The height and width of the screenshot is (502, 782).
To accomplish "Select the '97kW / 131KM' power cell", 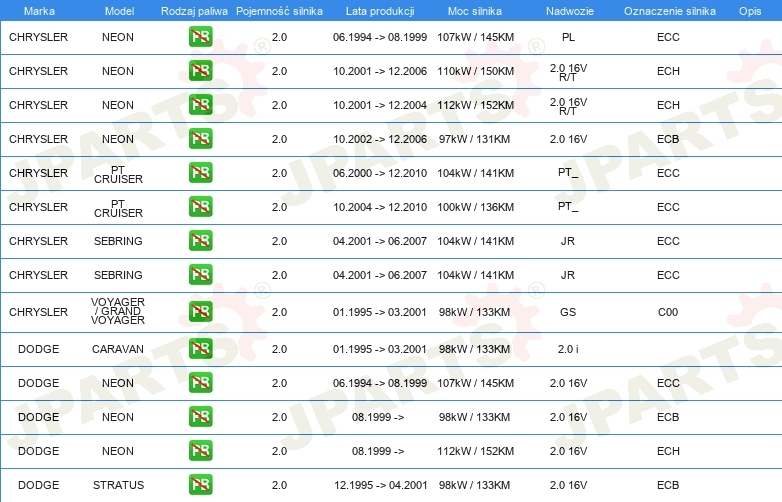I will (474, 139).
